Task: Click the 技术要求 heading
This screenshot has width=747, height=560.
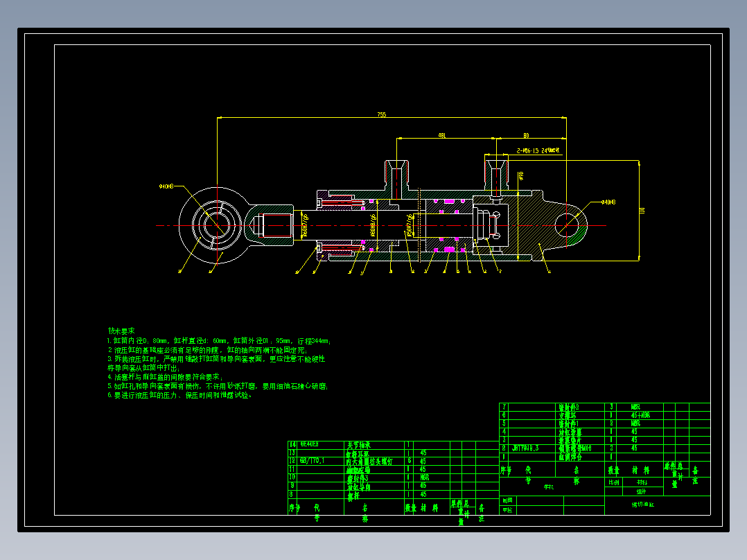Action: (121, 331)
